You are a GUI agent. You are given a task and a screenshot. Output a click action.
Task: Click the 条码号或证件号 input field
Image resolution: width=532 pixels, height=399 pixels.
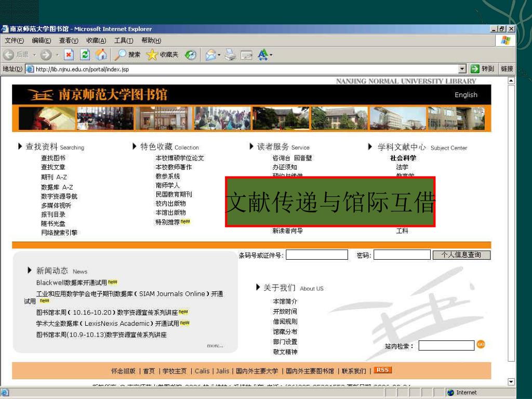point(317,255)
